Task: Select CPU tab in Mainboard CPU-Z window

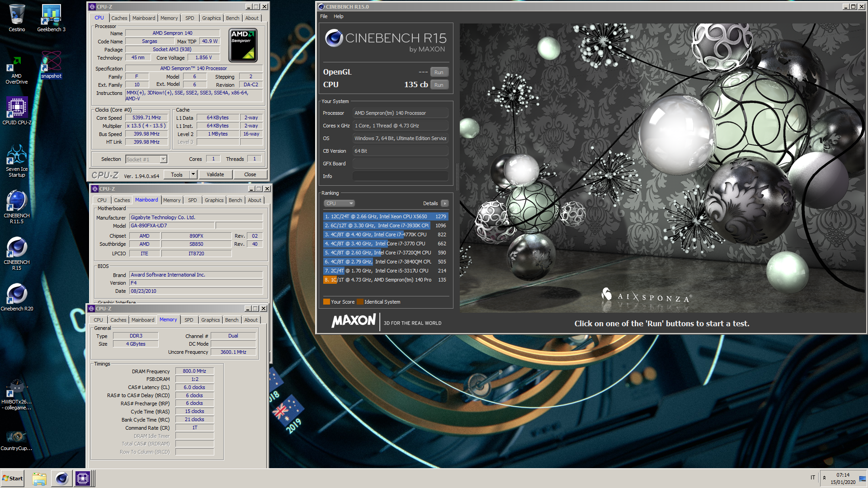Action: tap(102, 200)
